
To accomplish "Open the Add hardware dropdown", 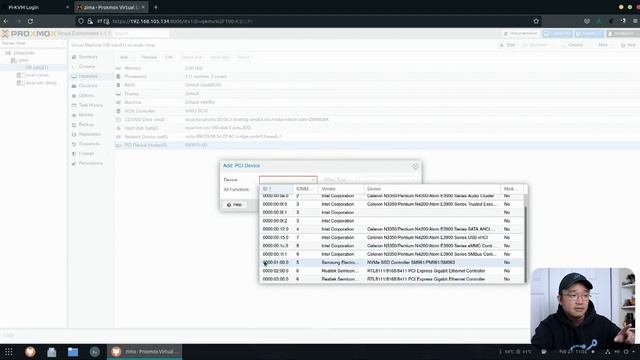I will coord(126,57).
